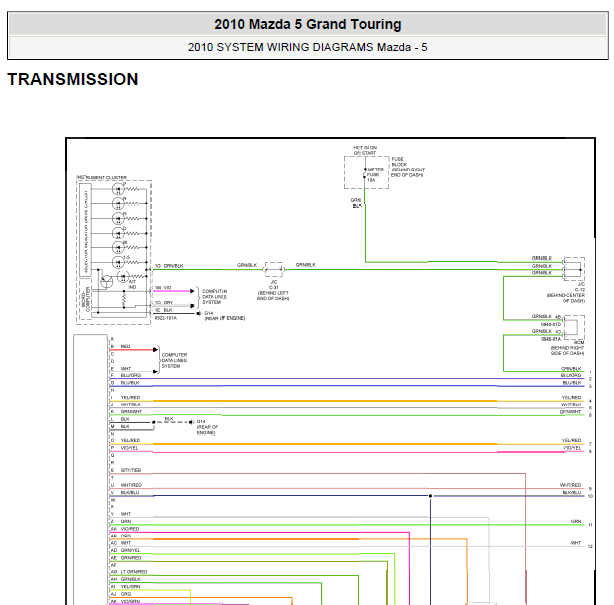Click the "BCM (BEHIND RIGHT SIDE OF DASH)" label

pos(567,348)
